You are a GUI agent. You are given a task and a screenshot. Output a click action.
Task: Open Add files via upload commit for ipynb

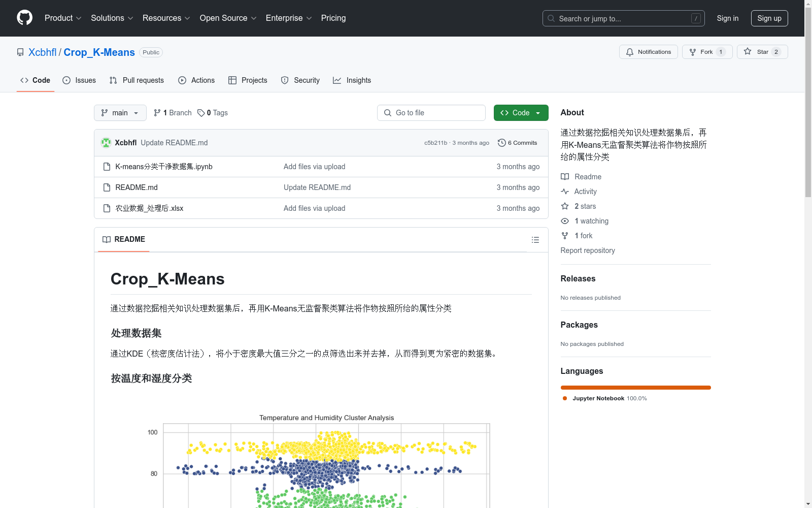tap(314, 167)
